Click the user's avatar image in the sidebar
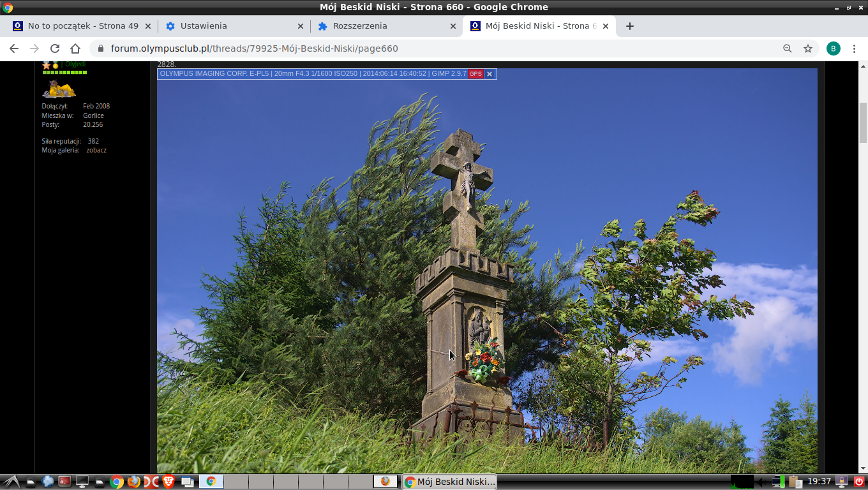Viewport: 868px width, 490px height. pyautogui.click(x=59, y=89)
